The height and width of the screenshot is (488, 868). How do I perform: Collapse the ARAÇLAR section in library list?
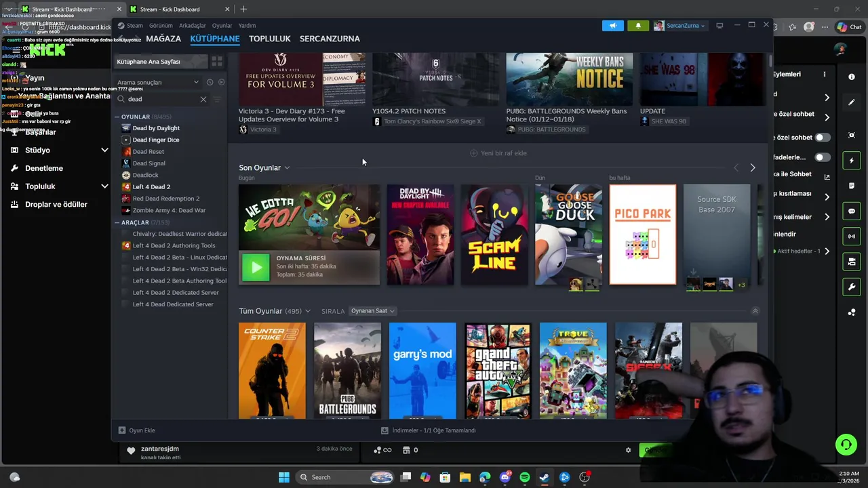click(x=117, y=222)
